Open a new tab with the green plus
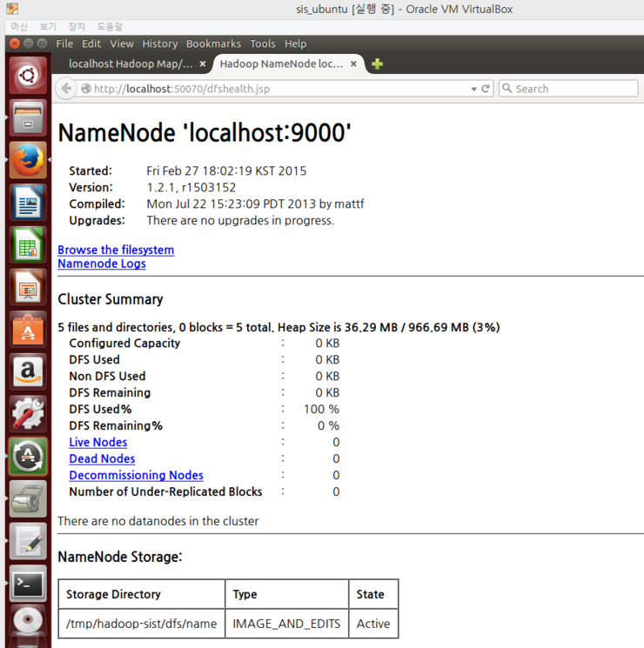This screenshot has height=648, width=644. pos(377,64)
